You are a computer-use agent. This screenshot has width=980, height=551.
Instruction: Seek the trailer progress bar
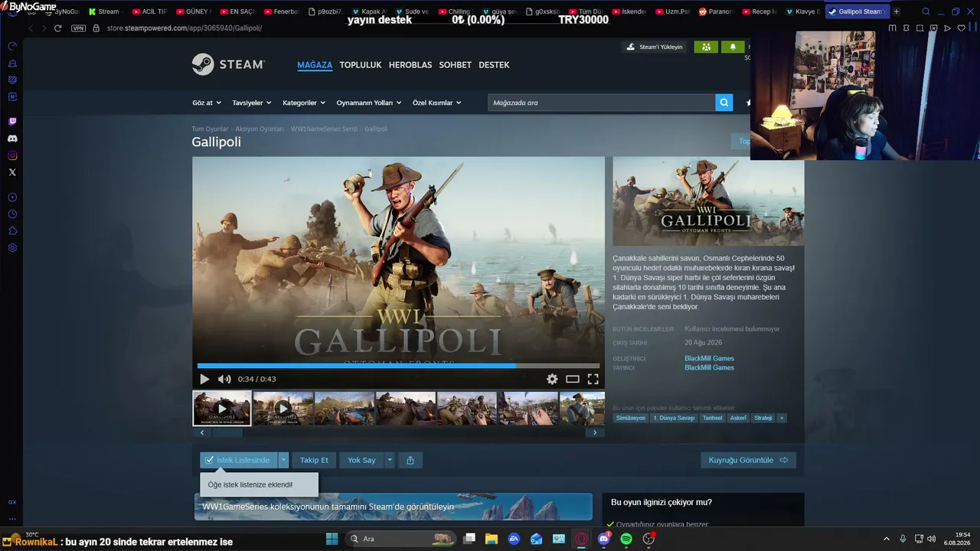tap(398, 366)
